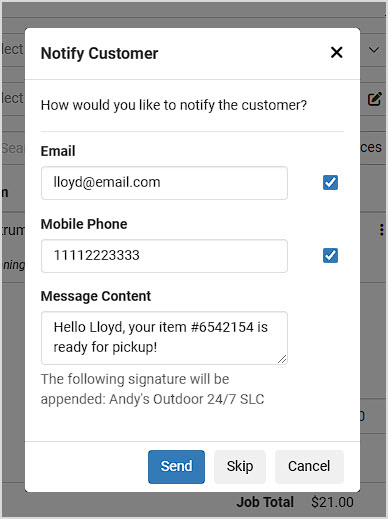Click the edit pencil icon behind the dialog

375,99
